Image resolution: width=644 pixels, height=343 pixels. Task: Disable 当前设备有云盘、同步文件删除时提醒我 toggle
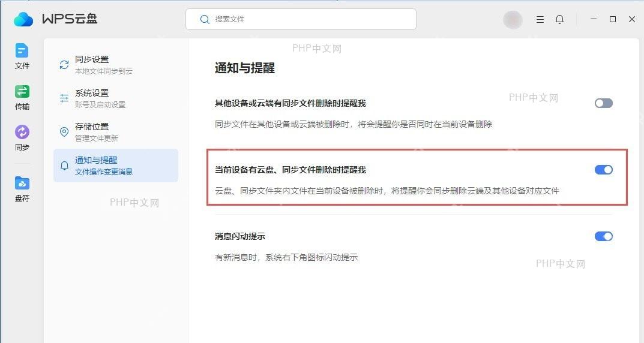click(x=603, y=170)
